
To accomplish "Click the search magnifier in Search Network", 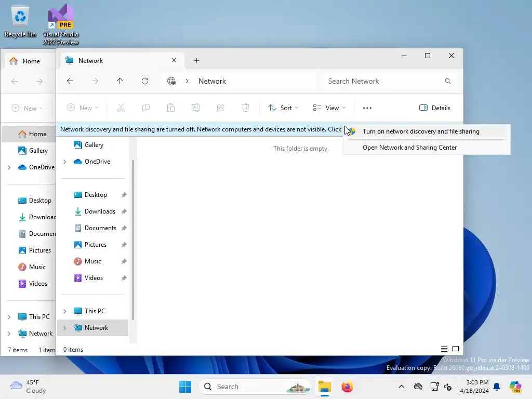I will coord(447,81).
